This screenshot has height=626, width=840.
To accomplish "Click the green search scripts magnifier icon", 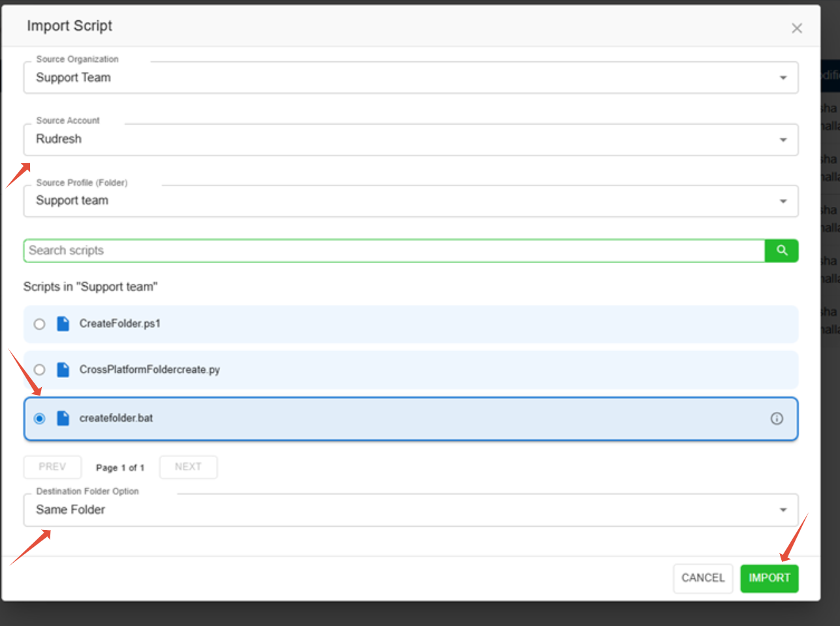I will tap(782, 251).
